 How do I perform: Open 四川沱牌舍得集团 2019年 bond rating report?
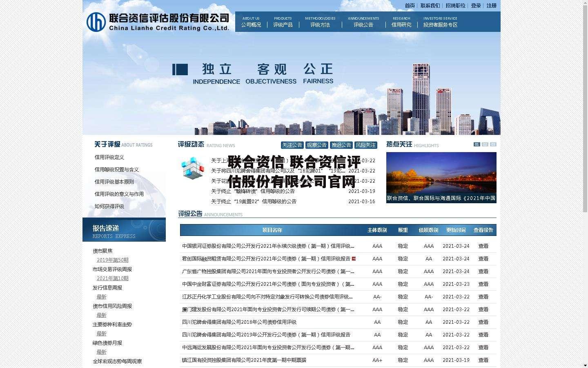pyautogui.click(x=266, y=335)
